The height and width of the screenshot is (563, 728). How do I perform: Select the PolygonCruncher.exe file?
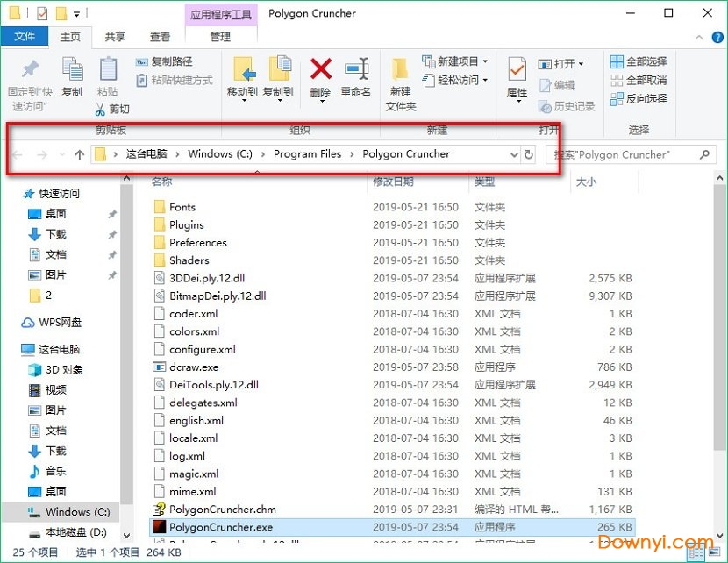tap(220, 527)
